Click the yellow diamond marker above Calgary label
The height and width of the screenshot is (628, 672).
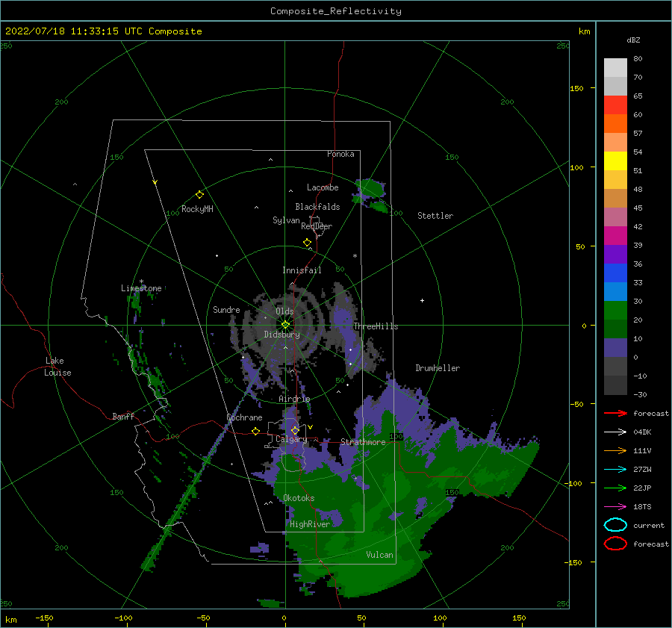[295, 430]
